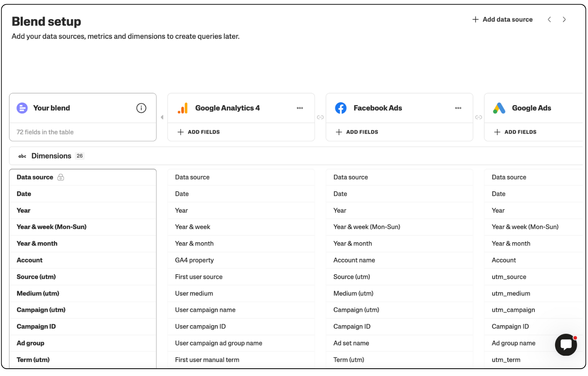The width and height of the screenshot is (588, 376).
Task: Collapse panel using the small left triangle
Action: [162, 117]
